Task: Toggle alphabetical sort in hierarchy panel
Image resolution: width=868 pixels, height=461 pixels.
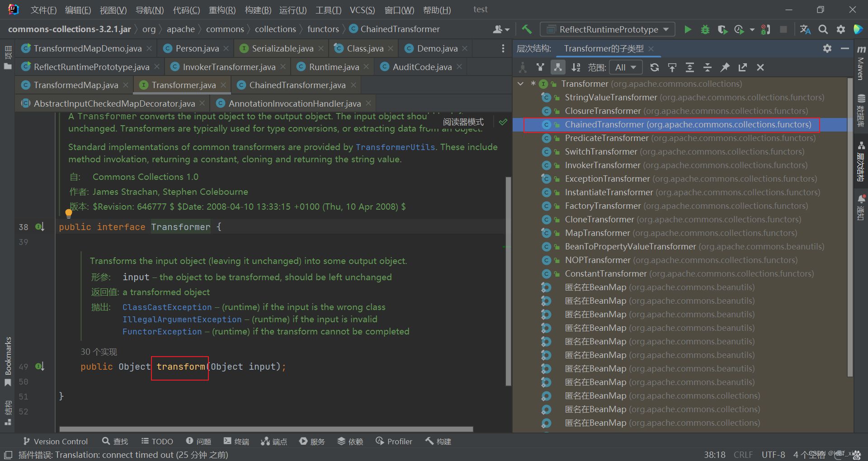Action: (x=576, y=67)
